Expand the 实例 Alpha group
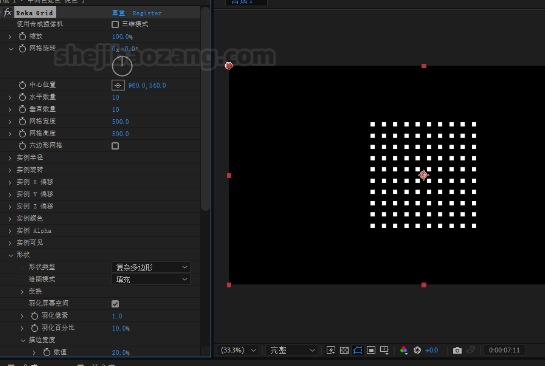The width and height of the screenshot is (545, 366). point(10,231)
